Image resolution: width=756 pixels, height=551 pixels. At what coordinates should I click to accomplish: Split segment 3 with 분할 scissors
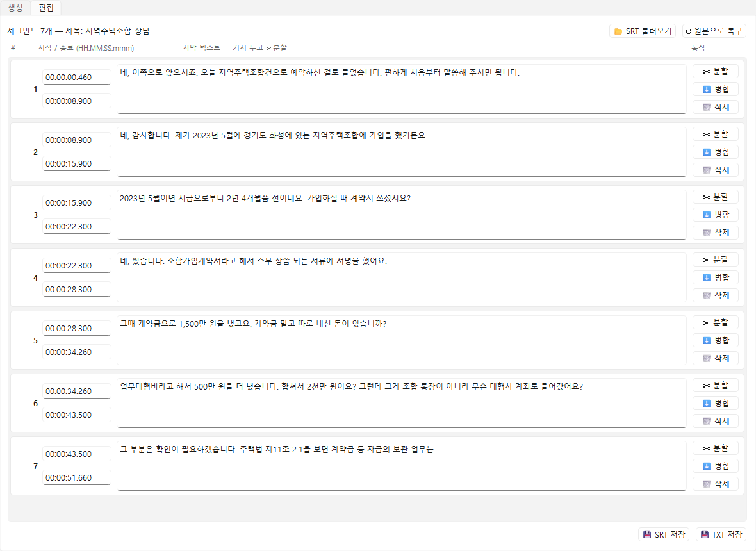pos(716,197)
